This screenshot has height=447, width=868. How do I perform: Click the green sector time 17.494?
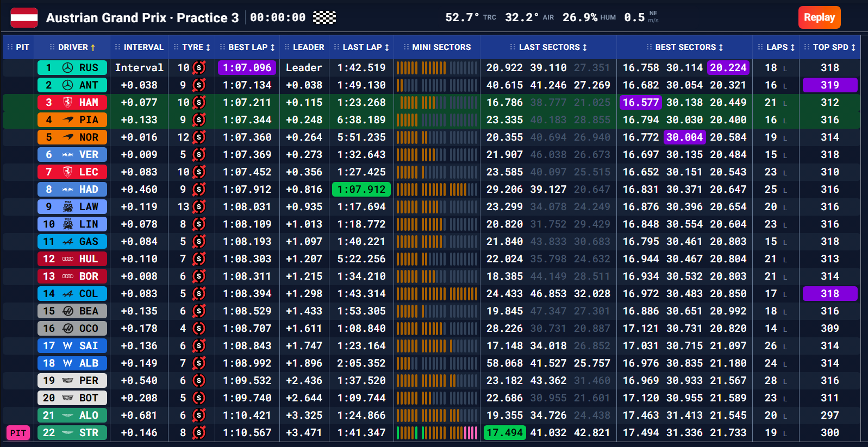[504, 432]
